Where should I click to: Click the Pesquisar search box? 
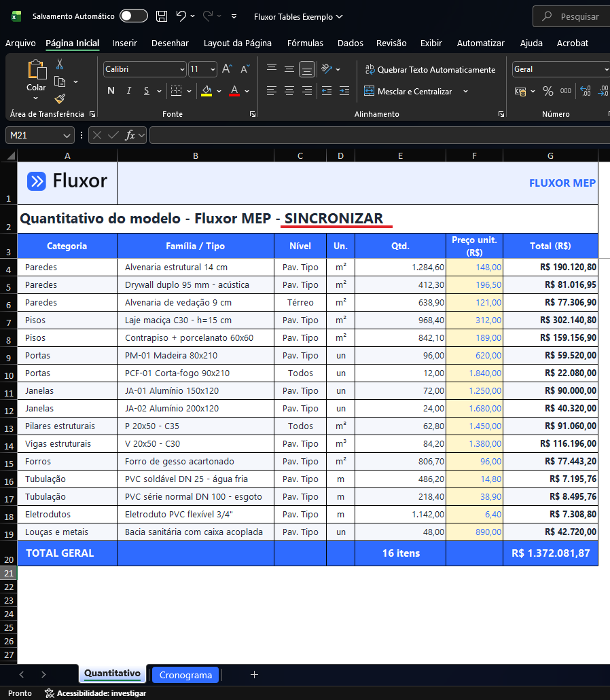(x=571, y=16)
